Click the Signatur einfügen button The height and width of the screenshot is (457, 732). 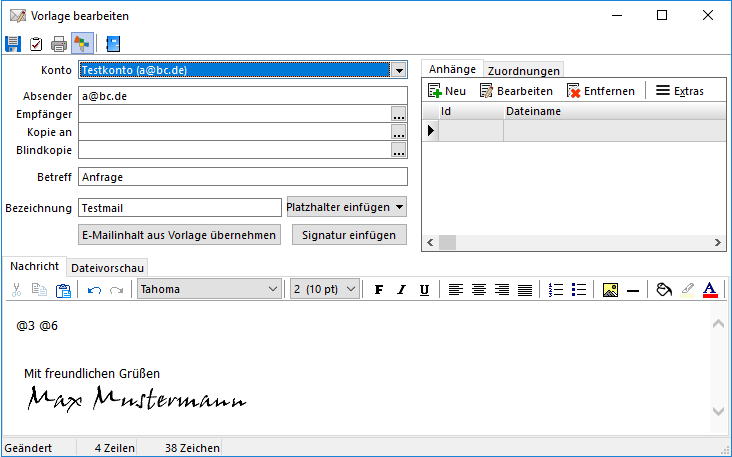[349, 235]
